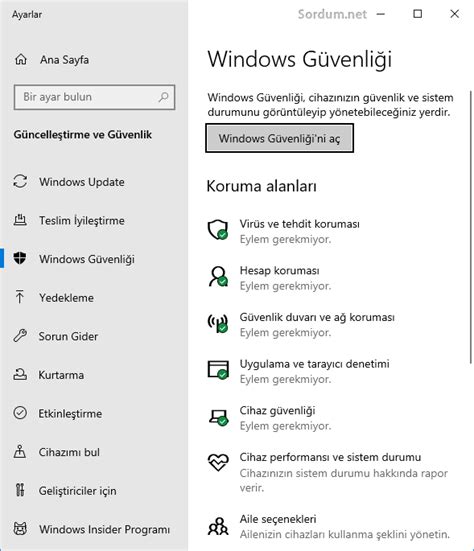Click the Windows Update refresh icon
474x551 pixels.
click(x=20, y=182)
